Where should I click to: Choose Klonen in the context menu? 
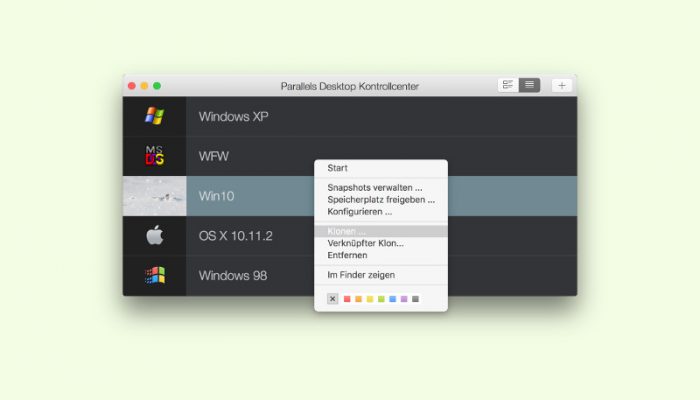(381, 231)
